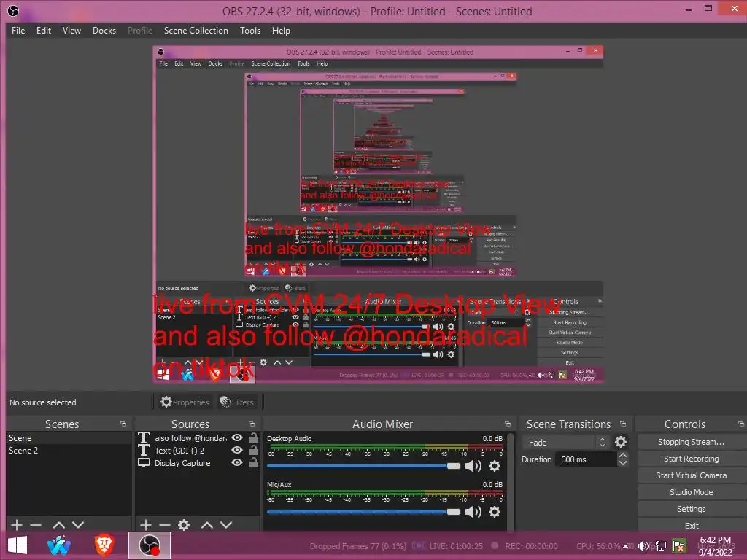Open the View menu
The height and width of the screenshot is (560, 747).
pos(72,31)
